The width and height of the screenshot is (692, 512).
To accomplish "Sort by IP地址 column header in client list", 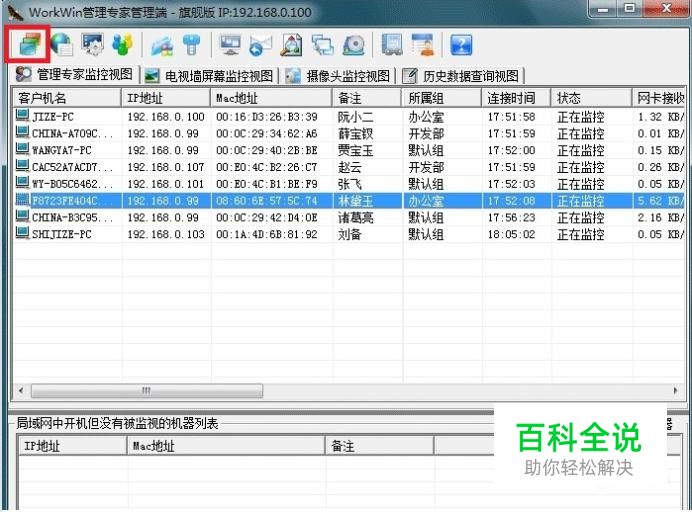I will pos(166,98).
